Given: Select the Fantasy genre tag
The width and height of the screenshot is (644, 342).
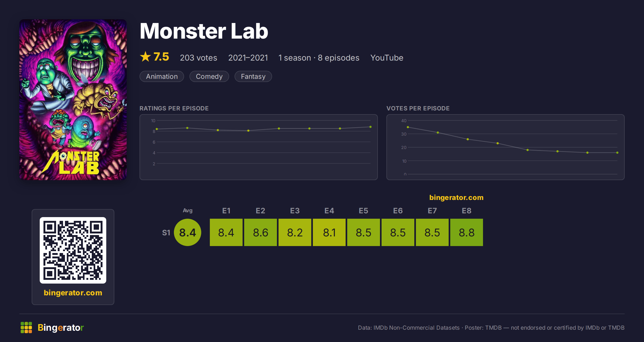Looking at the screenshot, I should tap(253, 76).
